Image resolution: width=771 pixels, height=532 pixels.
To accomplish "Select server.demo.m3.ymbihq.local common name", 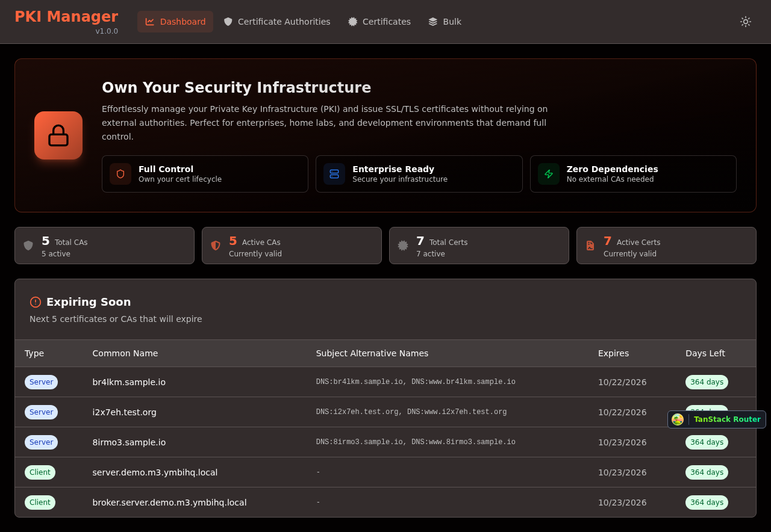I will click(x=155, y=472).
